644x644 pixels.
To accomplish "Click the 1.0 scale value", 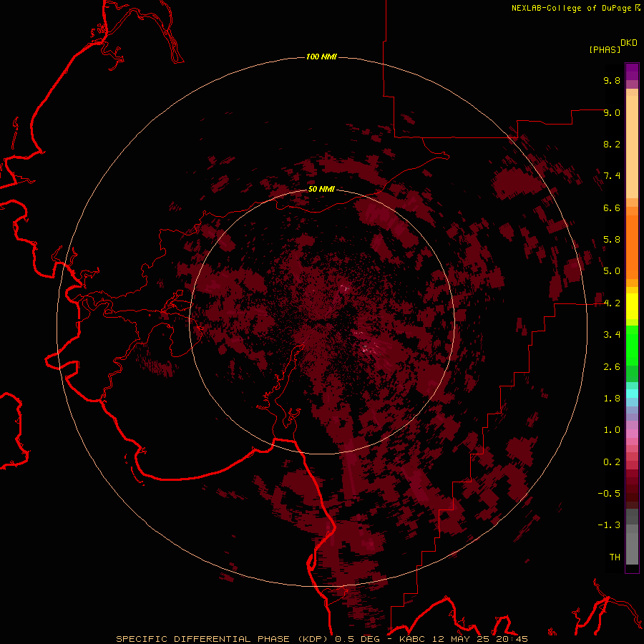I will tap(612, 430).
